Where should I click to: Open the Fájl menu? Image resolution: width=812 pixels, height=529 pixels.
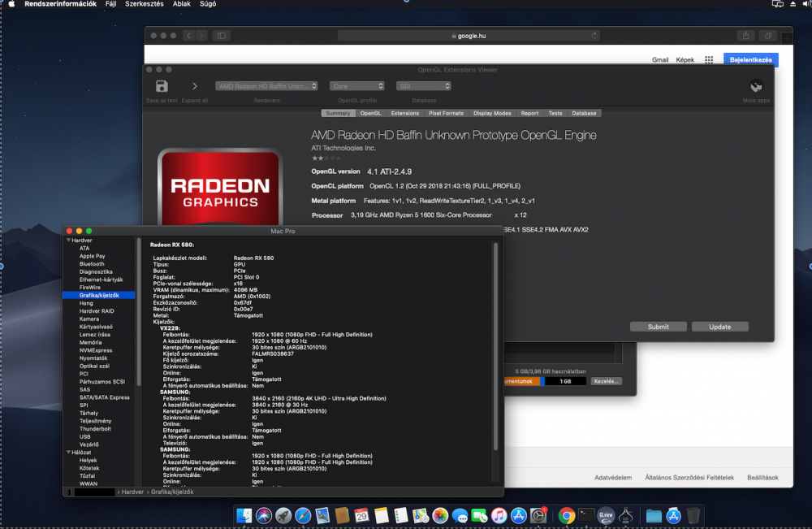click(x=110, y=4)
